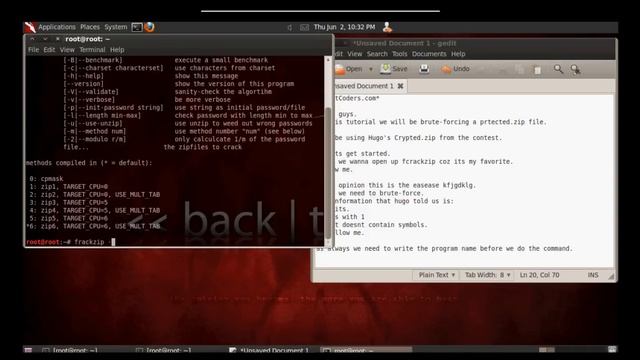
Task: Click the Open button in gedit toolbar
Action: click(x=349, y=69)
